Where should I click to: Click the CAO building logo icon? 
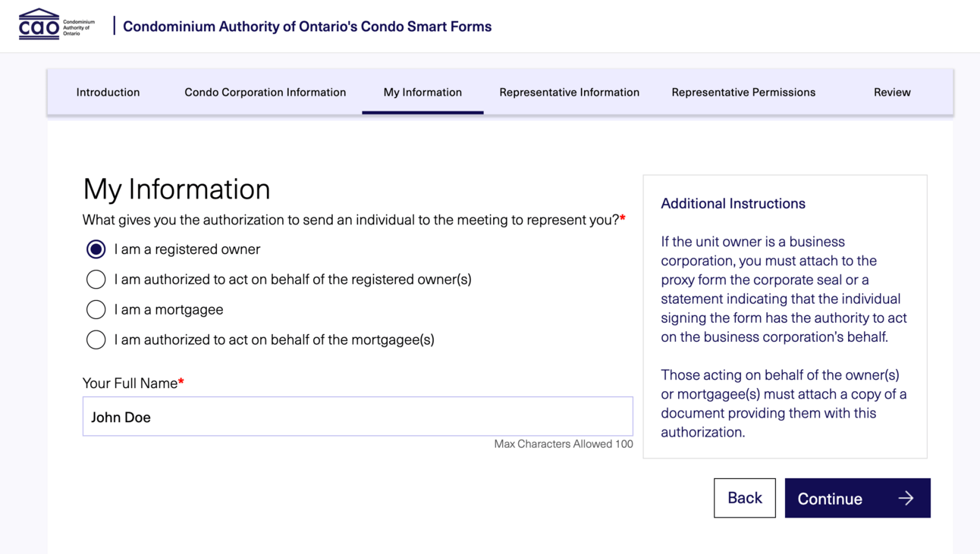[x=39, y=24]
